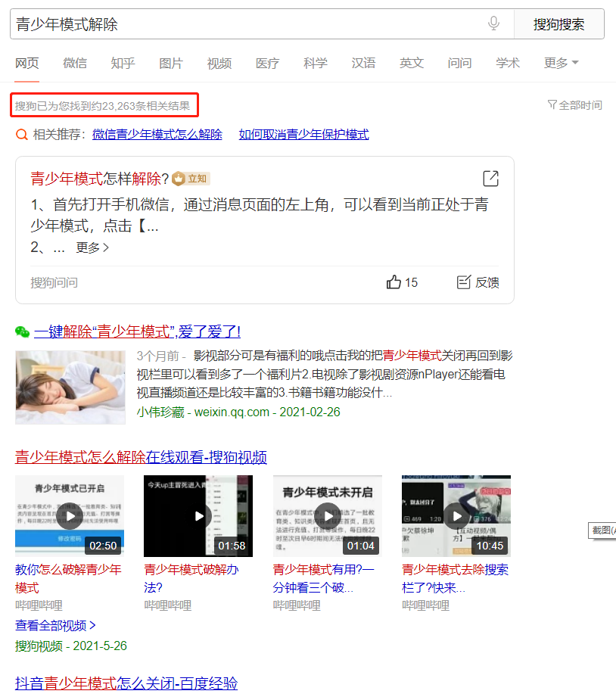
Task: Click the 搜狗视频 - 2021-5-26 source line
Action: click(71, 646)
